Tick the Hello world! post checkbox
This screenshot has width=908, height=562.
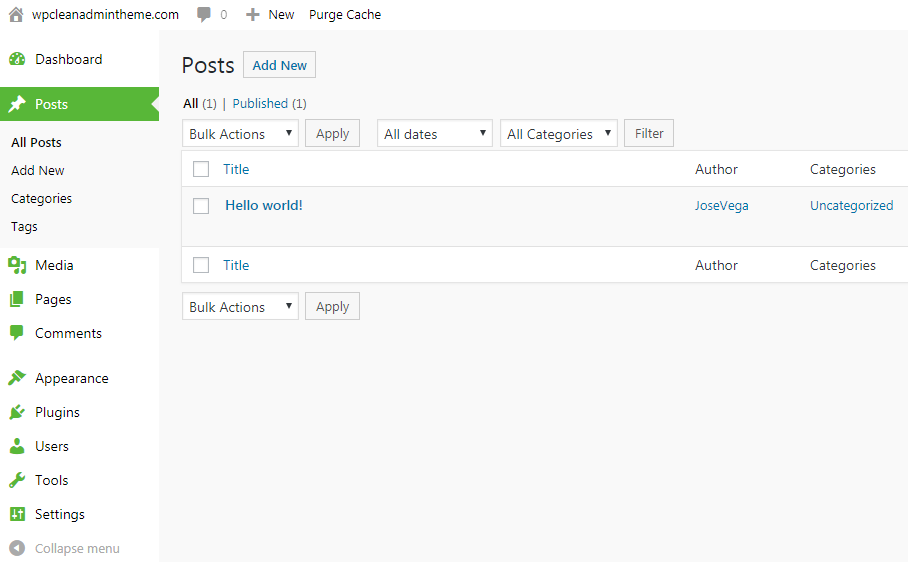[x=201, y=206]
